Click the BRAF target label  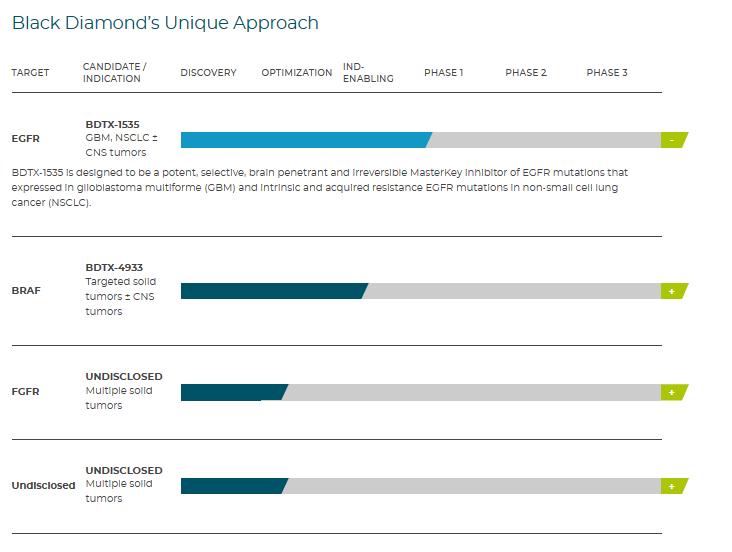coord(26,290)
